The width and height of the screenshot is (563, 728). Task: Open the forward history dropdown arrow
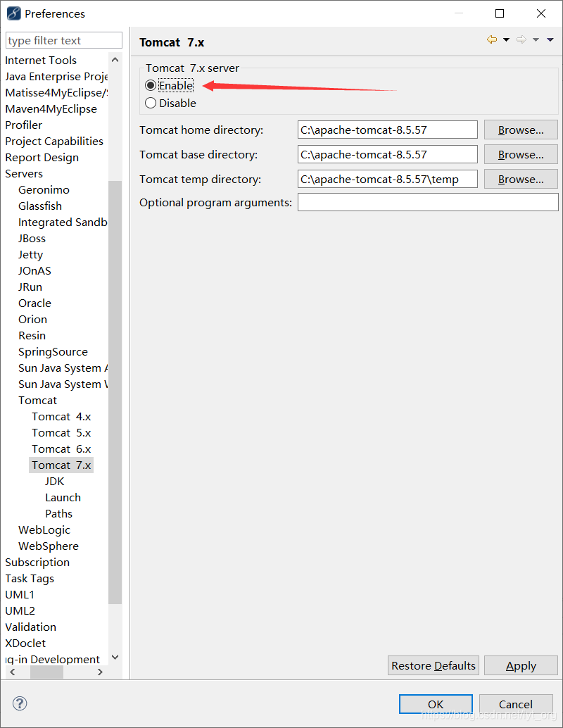pos(536,40)
